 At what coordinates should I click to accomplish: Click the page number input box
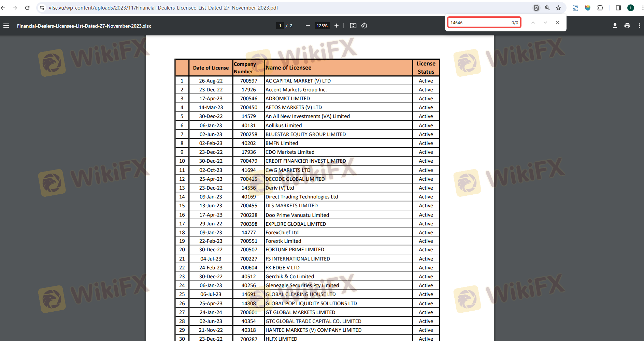point(280,26)
